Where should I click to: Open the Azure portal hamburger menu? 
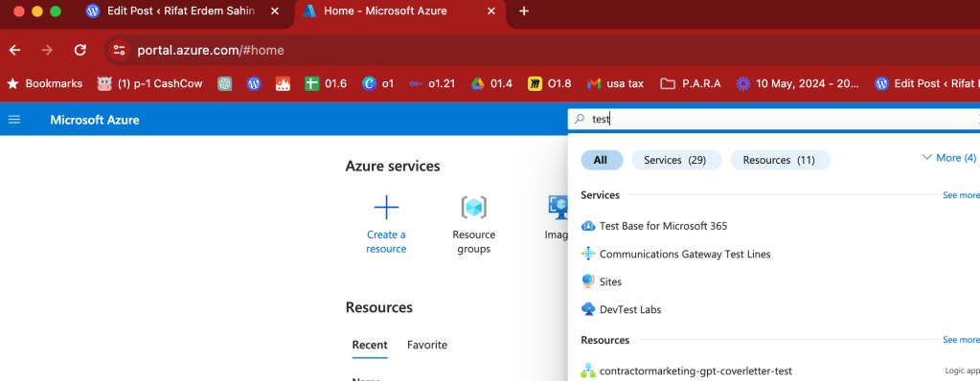(13, 120)
